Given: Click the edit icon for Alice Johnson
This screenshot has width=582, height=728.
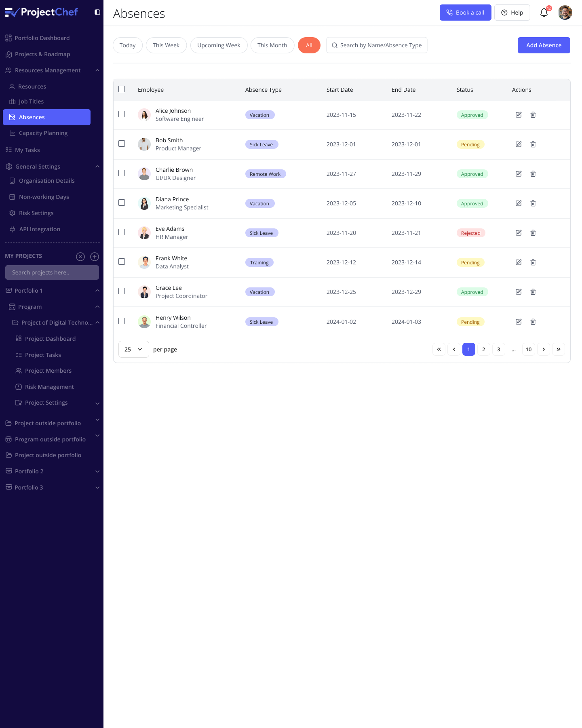Looking at the screenshot, I should (519, 115).
